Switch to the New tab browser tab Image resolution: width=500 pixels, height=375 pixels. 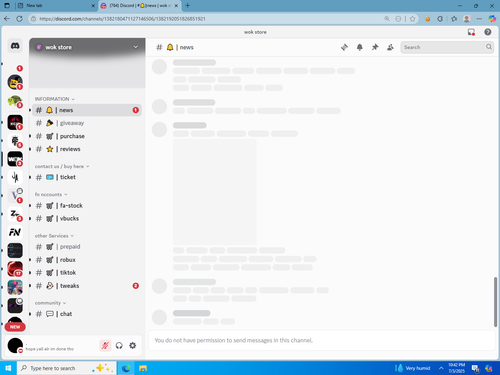(x=55, y=6)
